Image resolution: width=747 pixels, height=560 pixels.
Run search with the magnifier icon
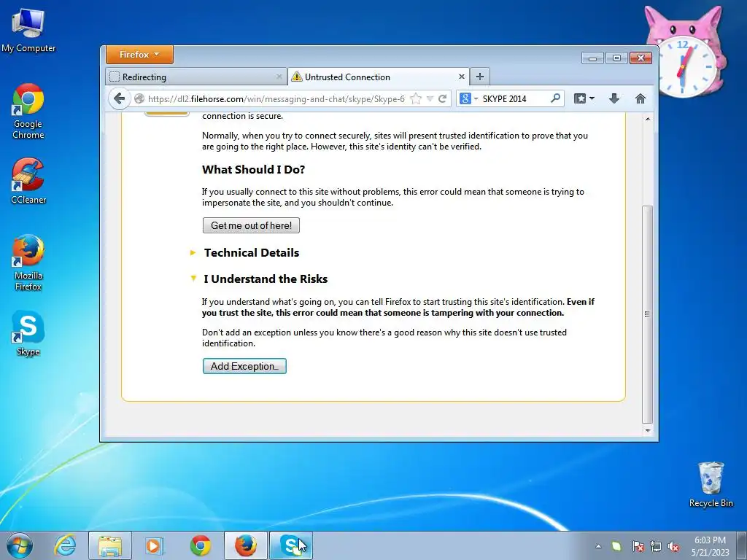[555, 98]
